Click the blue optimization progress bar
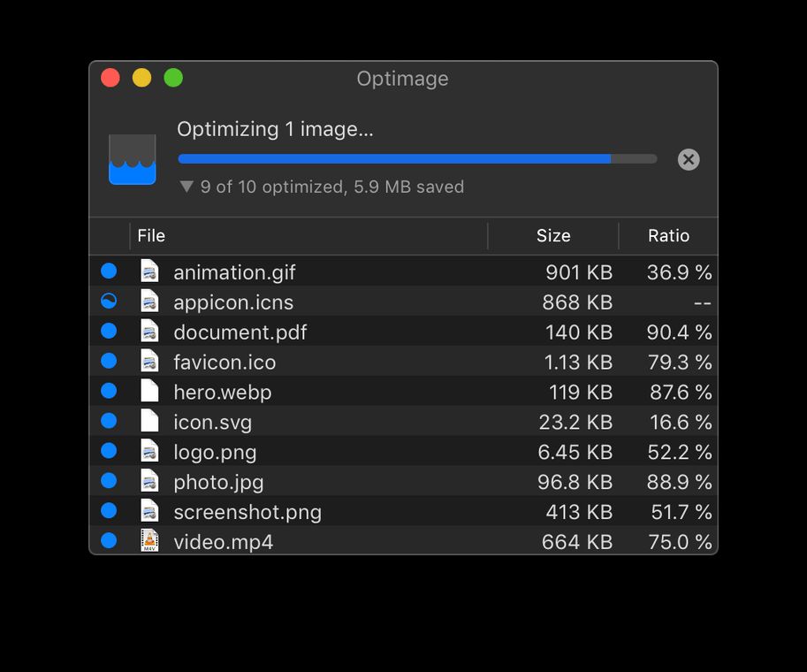Viewport: 807px width, 672px height. 394,159
